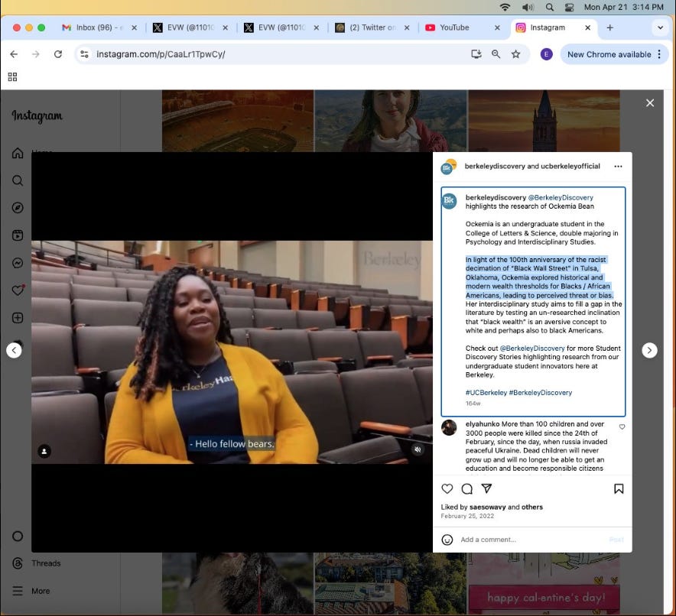Open emoji picker in comment box
676x616 pixels.
tap(447, 540)
